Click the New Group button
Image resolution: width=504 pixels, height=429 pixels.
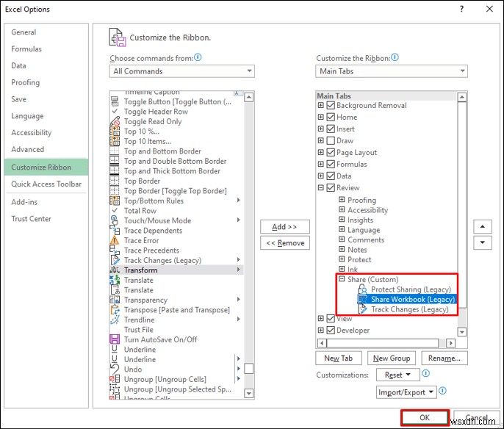point(392,358)
